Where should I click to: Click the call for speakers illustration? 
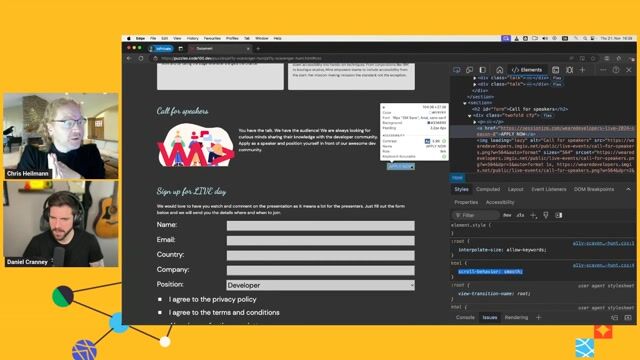click(196, 145)
